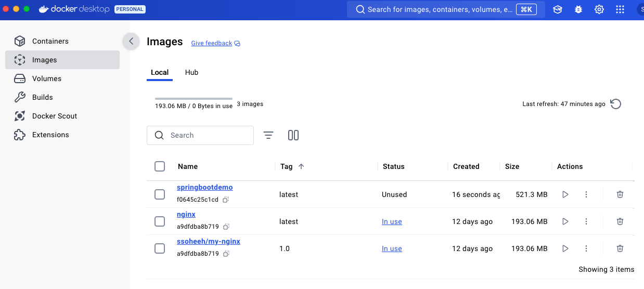This screenshot has width=644, height=289.
Task: Run the nginx latest image
Action: [565, 221]
